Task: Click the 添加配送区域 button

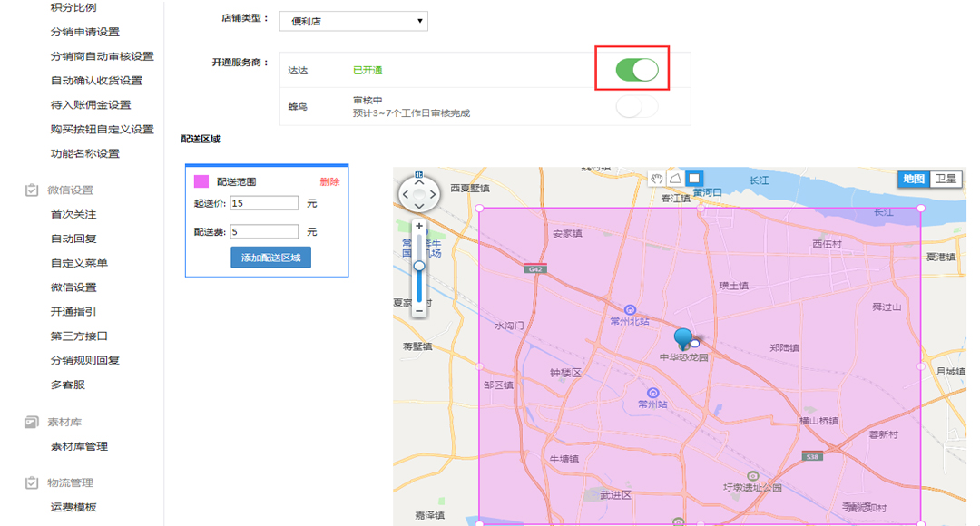Action: point(270,258)
